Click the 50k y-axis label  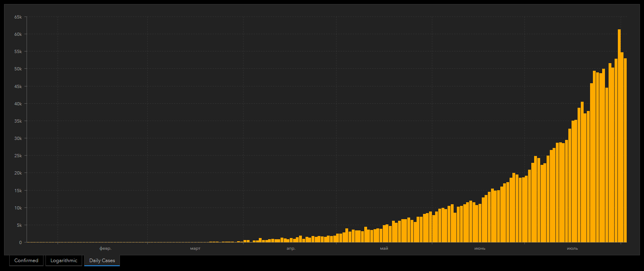(x=18, y=69)
